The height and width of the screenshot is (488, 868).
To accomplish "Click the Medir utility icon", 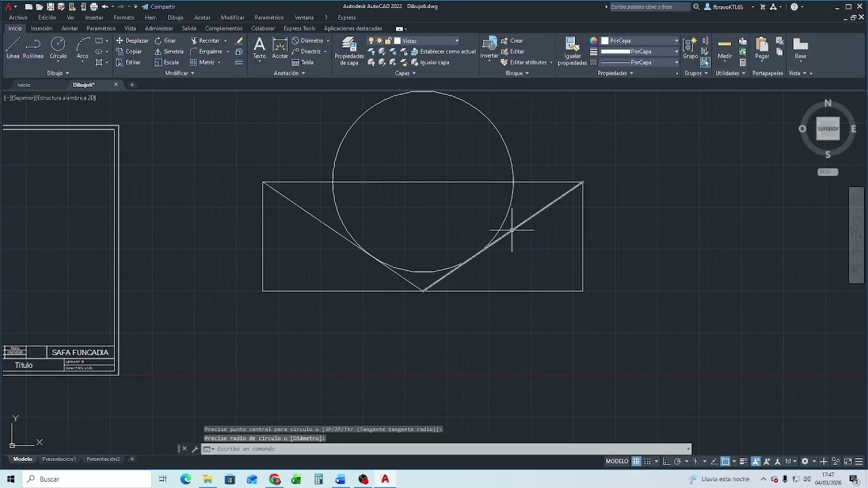I will (725, 48).
